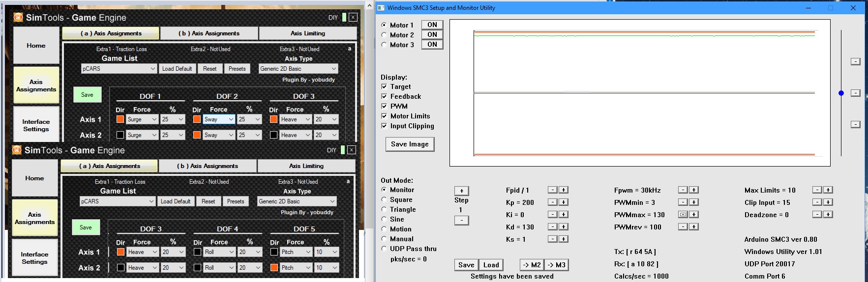Screen dimensions: 868x282
Task: Decrease Kd value with minus button
Action: point(553,226)
